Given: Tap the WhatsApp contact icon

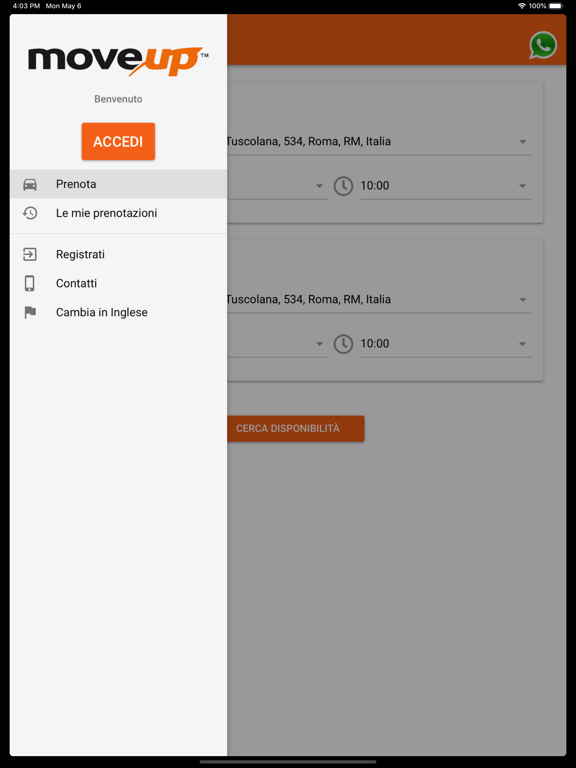Looking at the screenshot, I should pos(543,45).
